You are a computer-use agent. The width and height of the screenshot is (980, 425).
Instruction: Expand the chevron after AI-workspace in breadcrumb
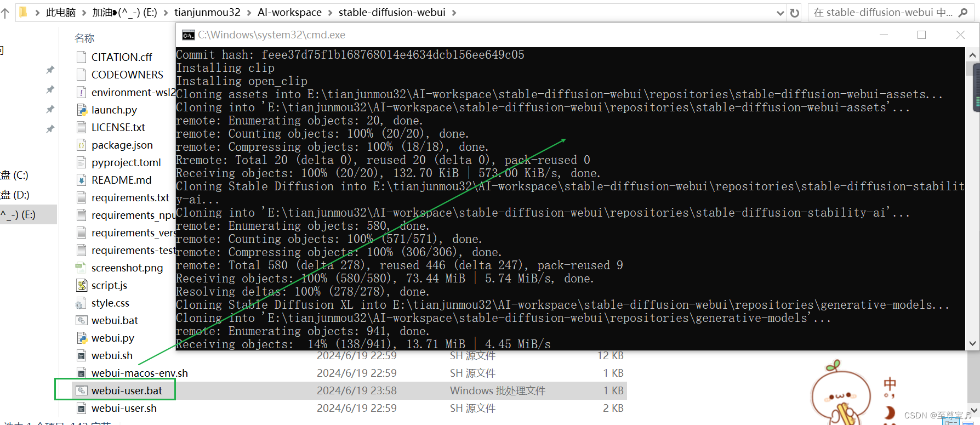click(x=331, y=12)
